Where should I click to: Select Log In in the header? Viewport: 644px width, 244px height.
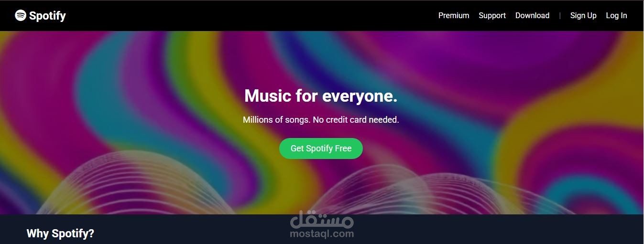tap(616, 15)
